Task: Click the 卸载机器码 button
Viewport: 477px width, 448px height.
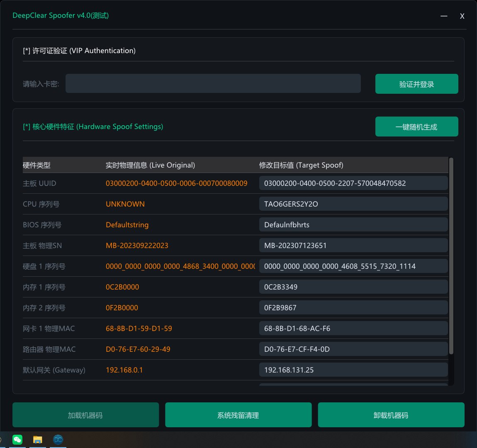Action: click(x=391, y=415)
